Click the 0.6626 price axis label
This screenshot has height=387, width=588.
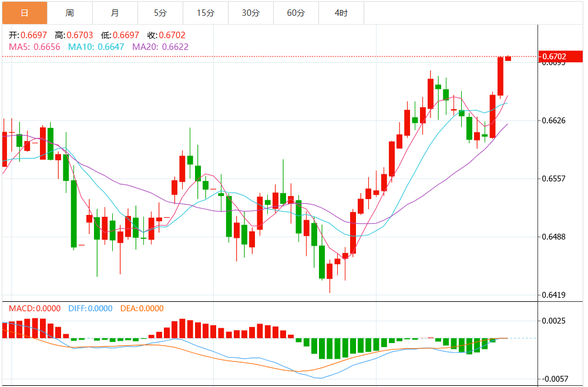(x=554, y=121)
